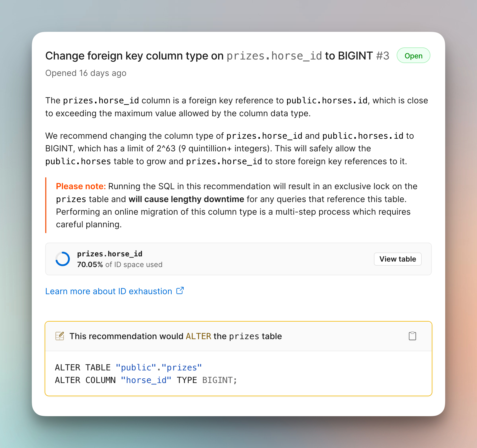Click the issue number #3 in the title

click(382, 56)
